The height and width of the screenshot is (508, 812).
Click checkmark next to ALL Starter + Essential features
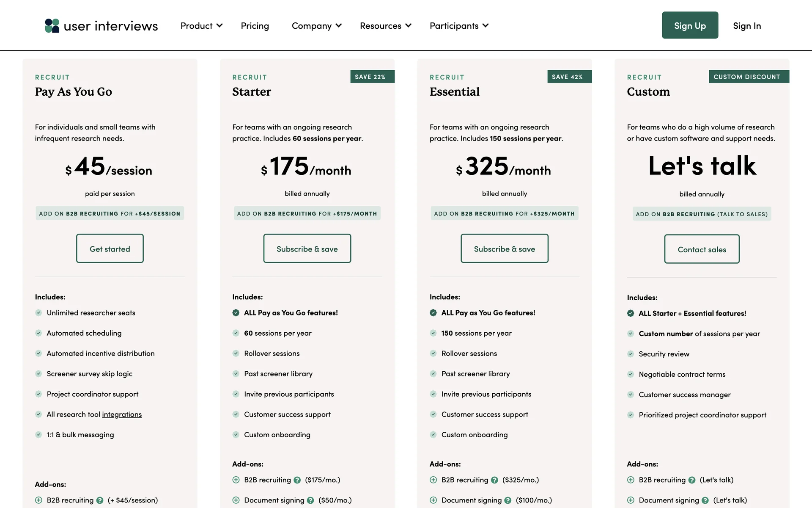[x=631, y=313]
